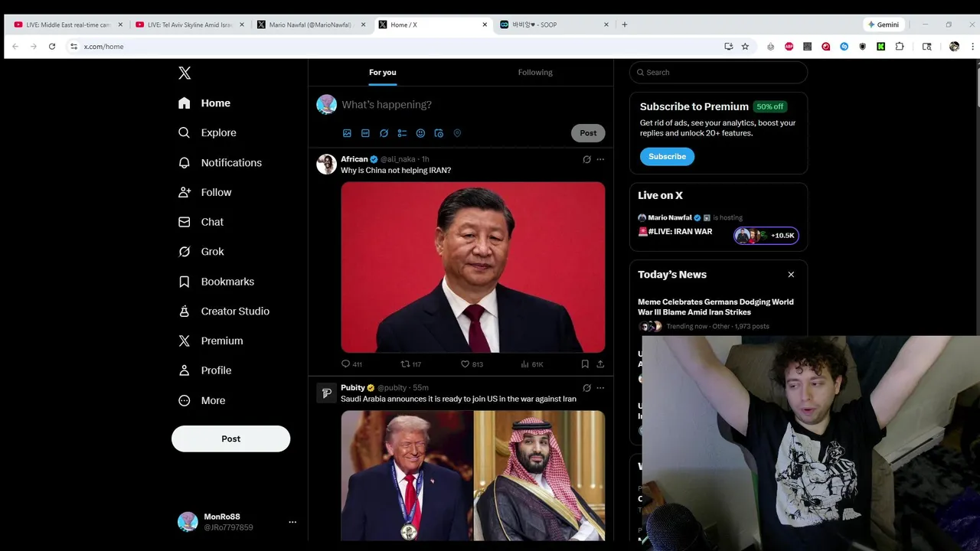Switch to Mario Nawfal browser tab
Screen dimensions: 980x551
point(311,24)
